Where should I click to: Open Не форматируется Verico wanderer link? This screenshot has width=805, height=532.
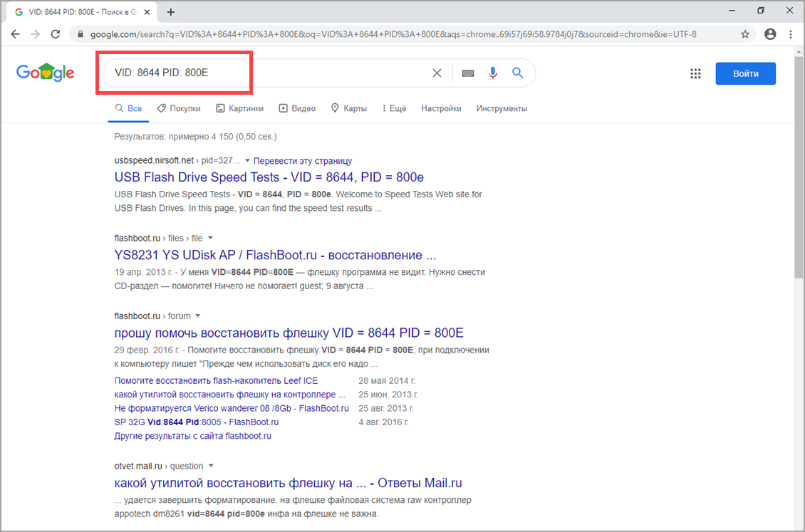click(231, 408)
